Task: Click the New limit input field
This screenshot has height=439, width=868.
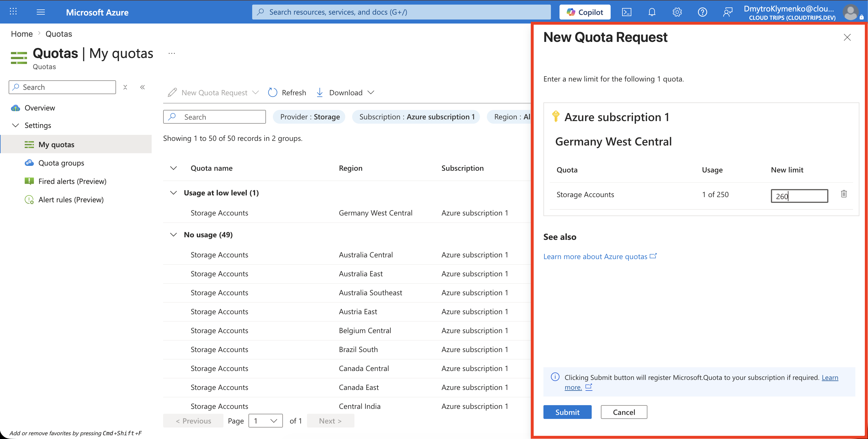Action: click(x=799, y=196)
